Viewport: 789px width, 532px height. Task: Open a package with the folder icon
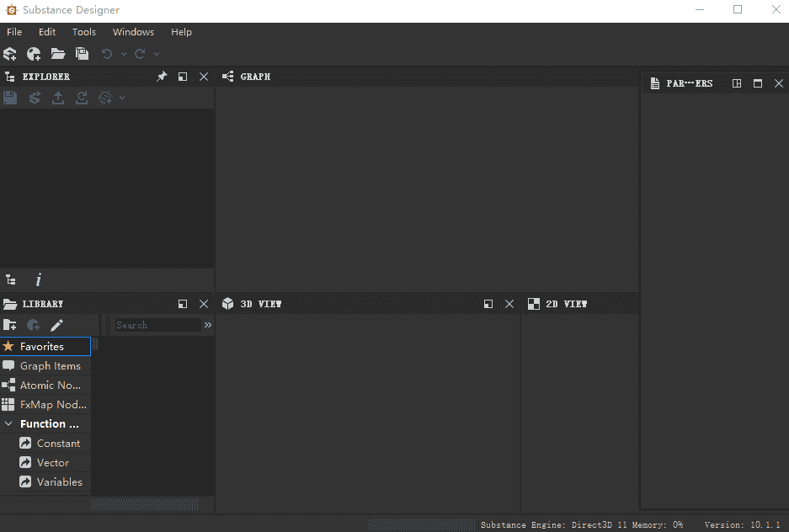pos(57,54)
